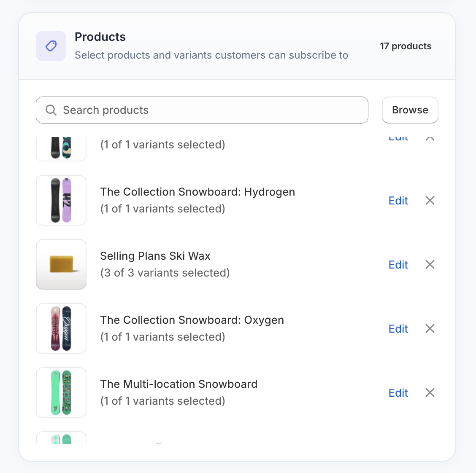Click the Products tag icon
The height and width of the screenshot is (473, 476).
tap(51, 46)
